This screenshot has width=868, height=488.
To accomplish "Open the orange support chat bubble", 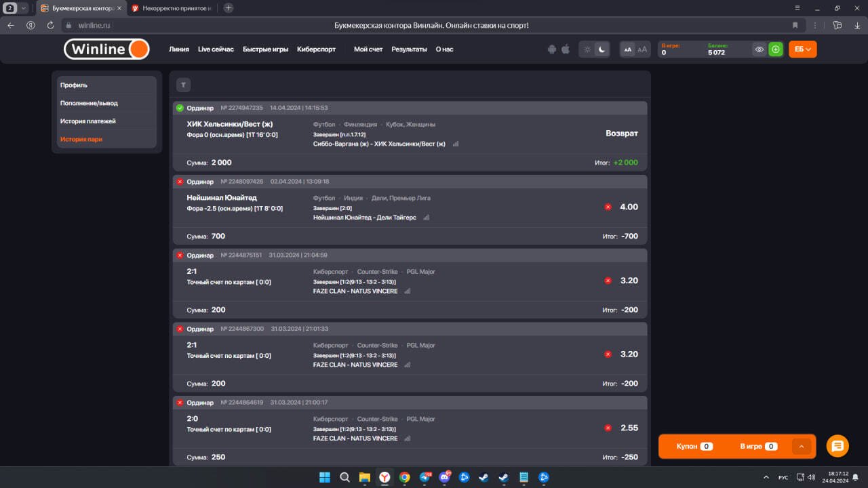I will coord(837,446).
